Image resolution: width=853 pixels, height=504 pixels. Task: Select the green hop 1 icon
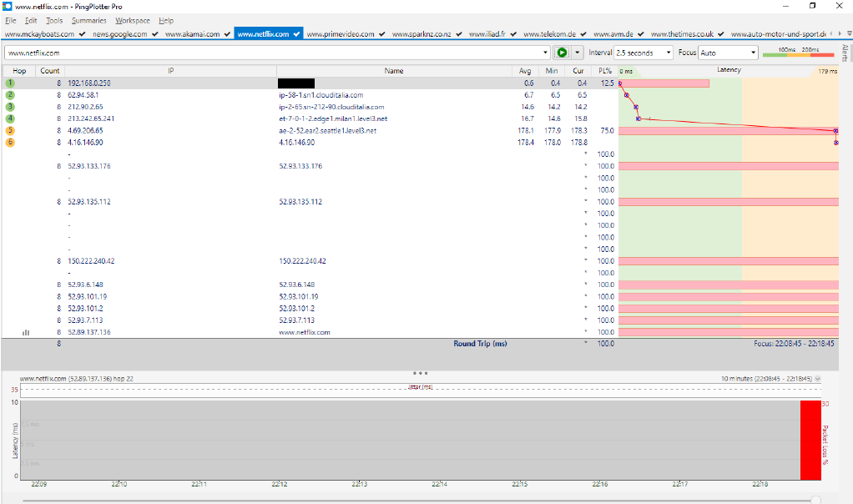click(10, 83)
